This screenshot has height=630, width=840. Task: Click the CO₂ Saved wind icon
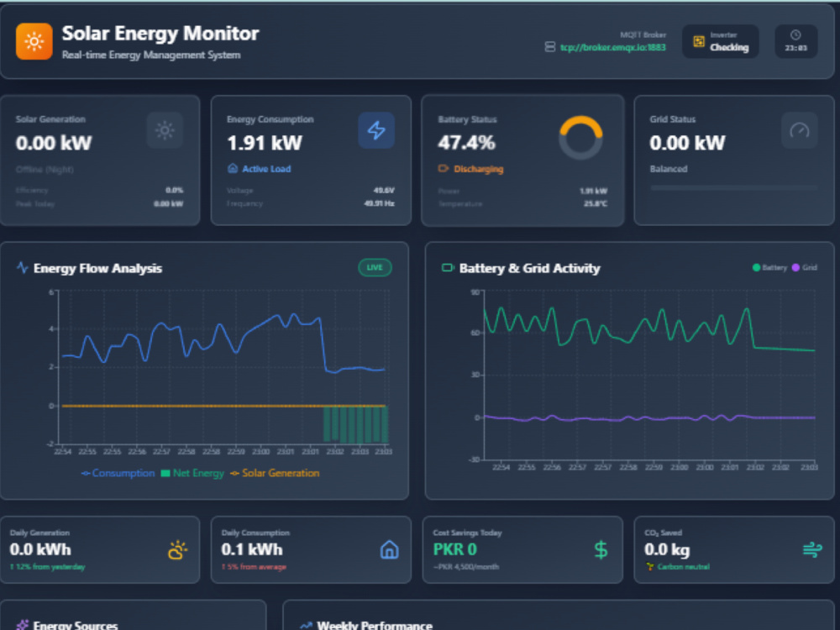[812, 550]
